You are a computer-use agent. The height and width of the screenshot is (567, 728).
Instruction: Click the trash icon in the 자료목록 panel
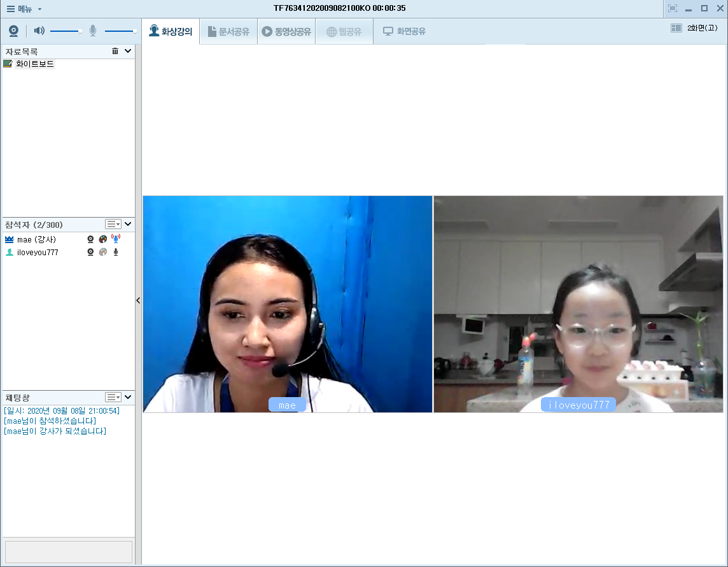[x=115, y=52]
